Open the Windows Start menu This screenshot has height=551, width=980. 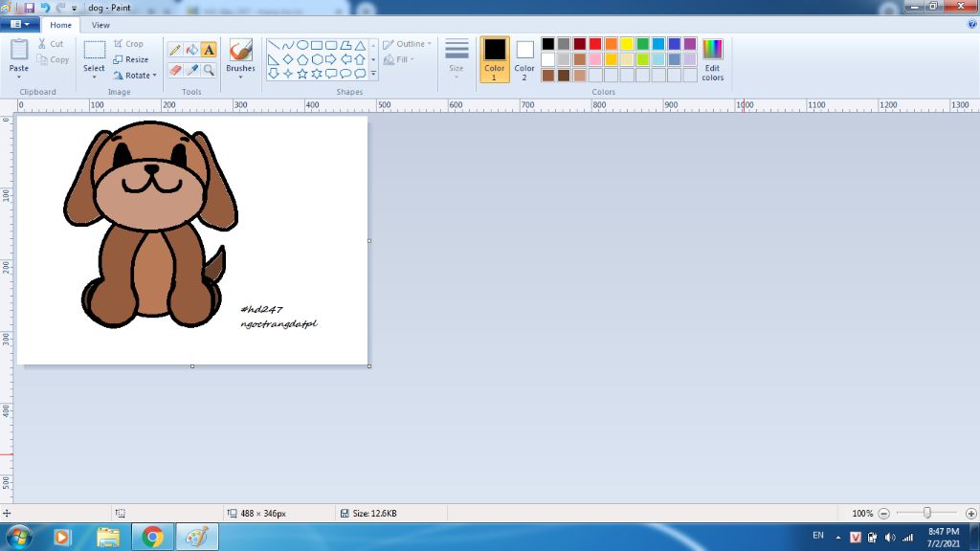(x=19, y=537)
